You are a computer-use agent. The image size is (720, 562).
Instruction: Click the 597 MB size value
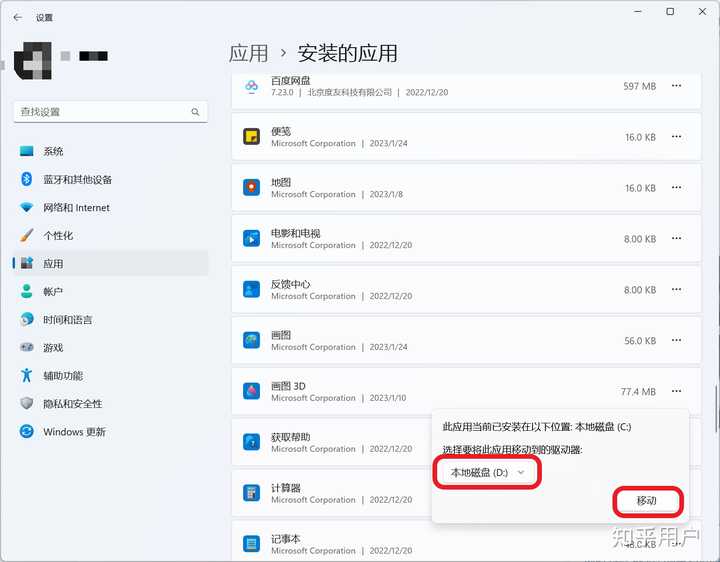(640, 86)
